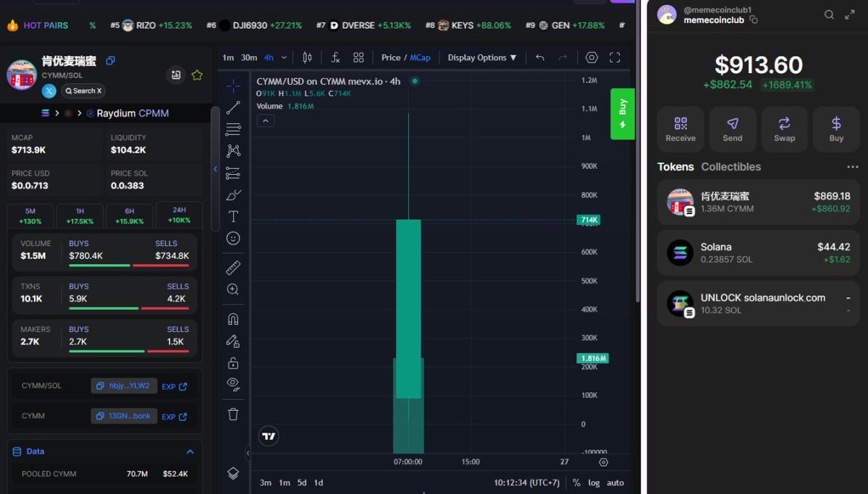The height and width of the screenshot is (494, 868).
Task: Select the 1m timeframe in toolbar
Action: [228, 58]
